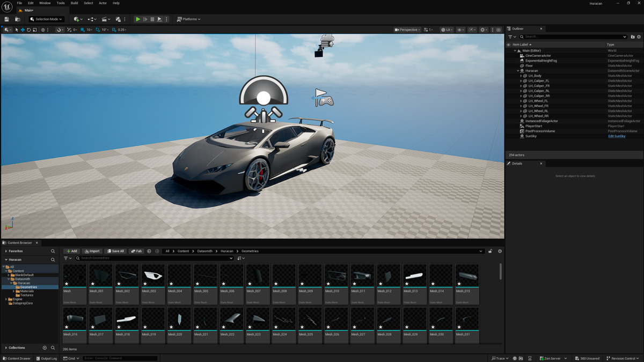The width and height of the screenshot is (644, 362).
Task: Expand the LH_Body tree item
Action: tap(521, 76)
